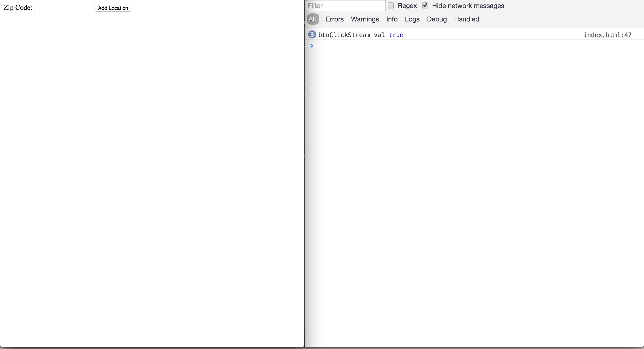Click the blue true value in log
This screenshot has height=349, width=644.
click(396, 35)
